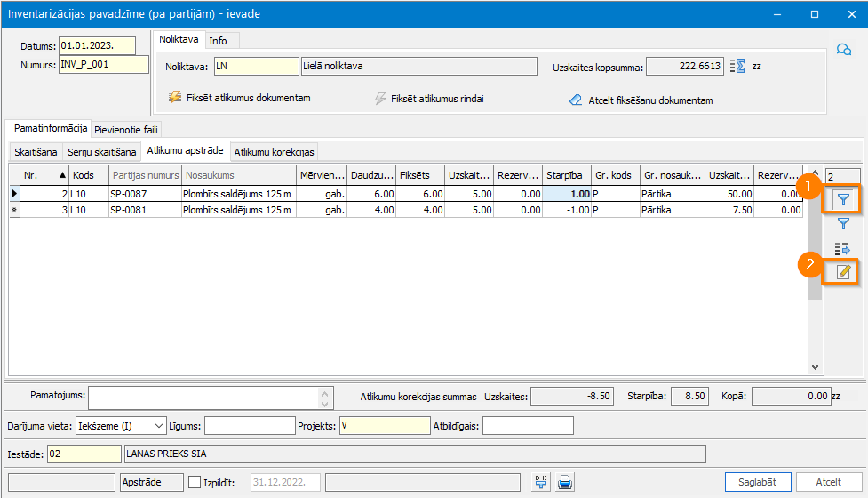Click the sum icon next to Uzskaites kopsumma

(x=737, y=66)
